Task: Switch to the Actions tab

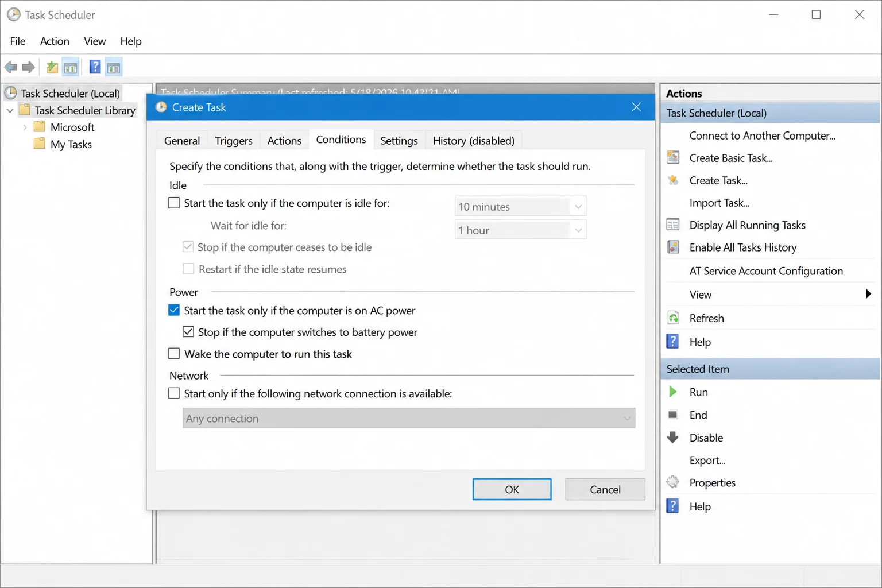Action: tap(284, 141)
